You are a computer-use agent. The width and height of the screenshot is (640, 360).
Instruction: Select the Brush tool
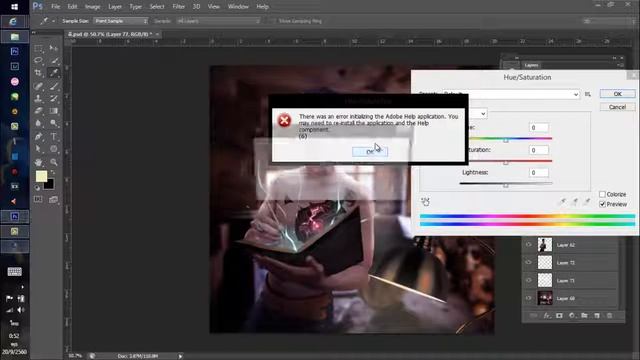click(53, 86)
